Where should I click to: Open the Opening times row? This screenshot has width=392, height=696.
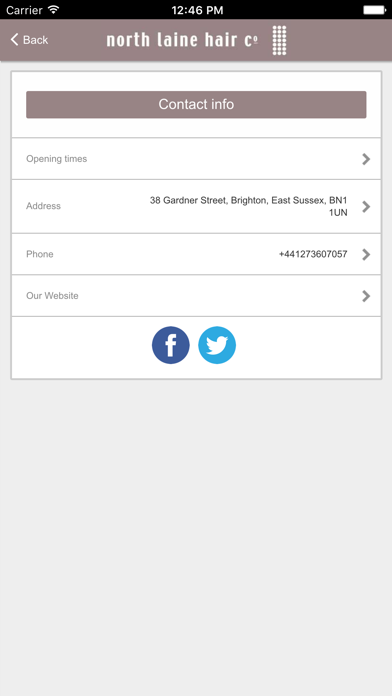pyautogui.click(x=196, y=159)
